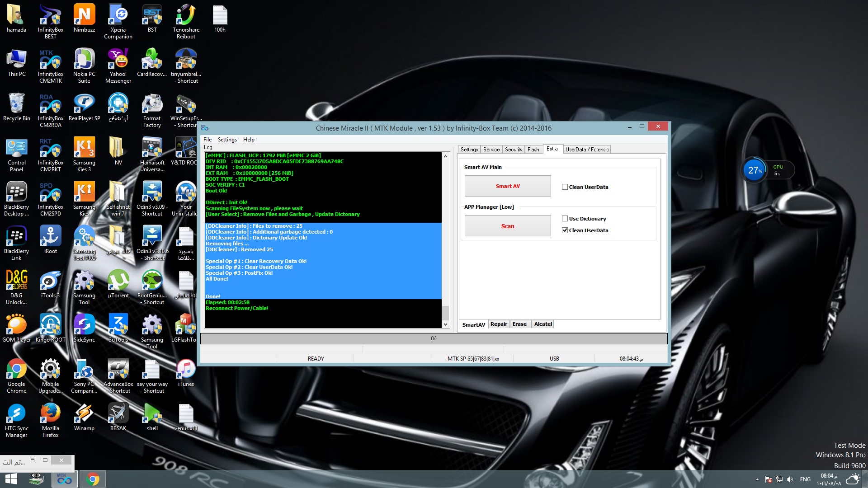
Task: Click the CPU usage gadget
Action: click(x=768, y=170)
